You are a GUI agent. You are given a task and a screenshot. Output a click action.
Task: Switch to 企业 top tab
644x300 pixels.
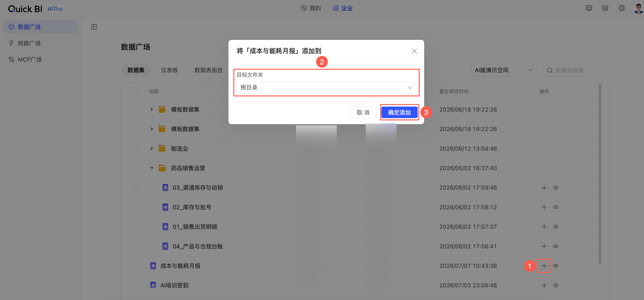pyautogui.click(x=343, y=8)
